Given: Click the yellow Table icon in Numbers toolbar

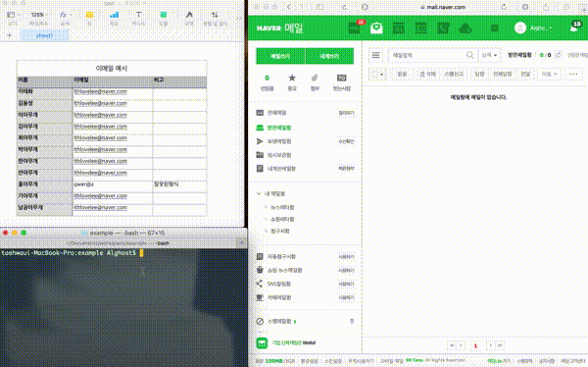Looking at the screenshot, I should [89, 15].
